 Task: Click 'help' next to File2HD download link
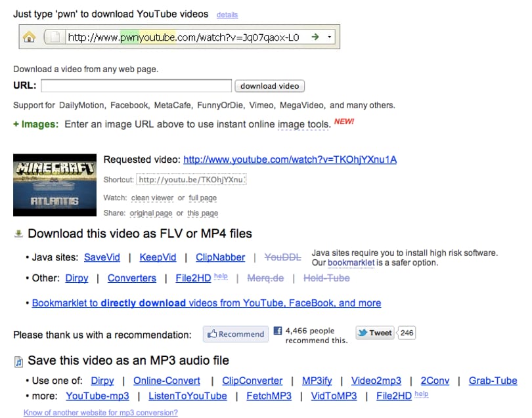click(x=221, y=276)
